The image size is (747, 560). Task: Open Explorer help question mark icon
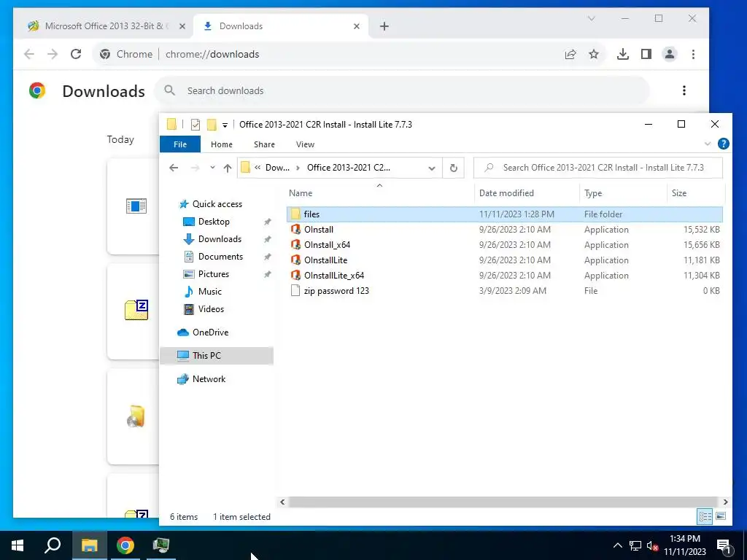coord(723,144)
